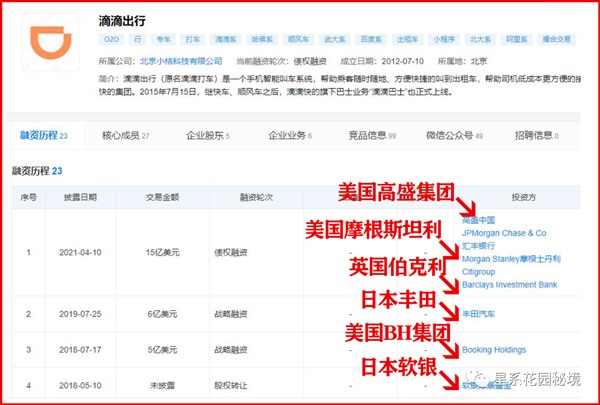
Task: Click the orange Didi company logo
Action: (51, 42)
